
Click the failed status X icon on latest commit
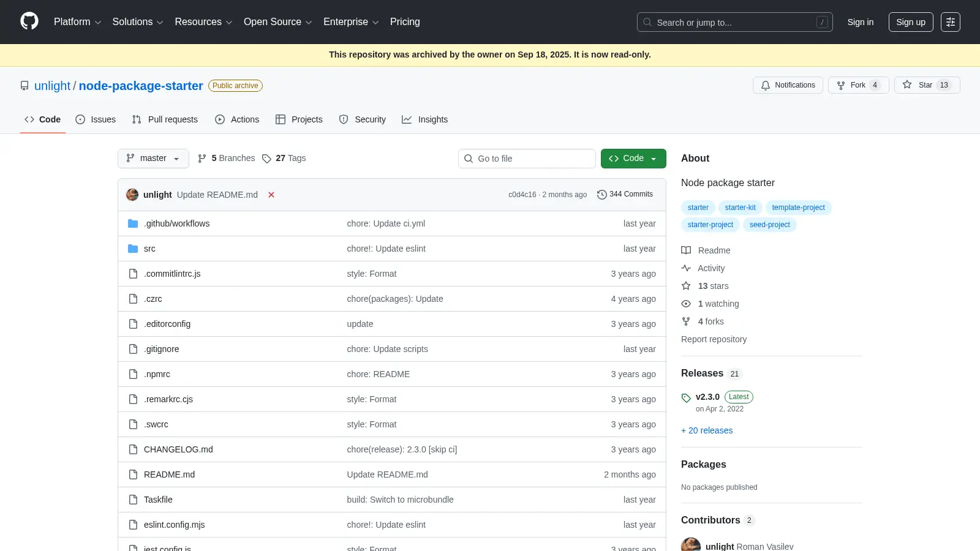point(271,195)
